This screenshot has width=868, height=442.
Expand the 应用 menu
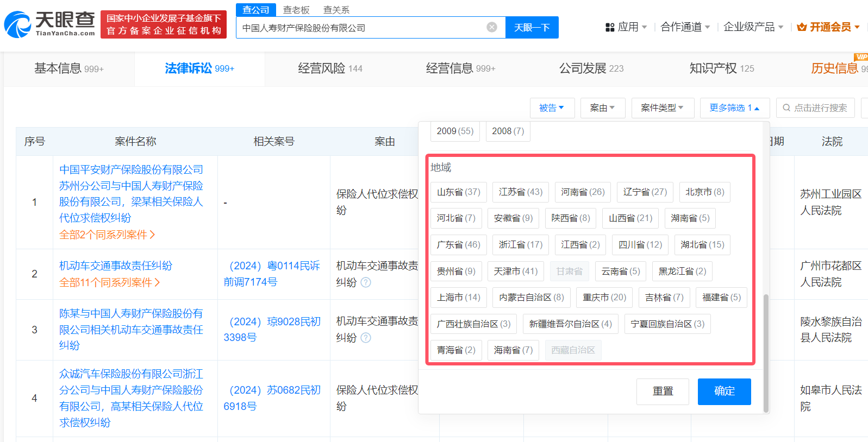pyautogui.click(x=627, y=27)
